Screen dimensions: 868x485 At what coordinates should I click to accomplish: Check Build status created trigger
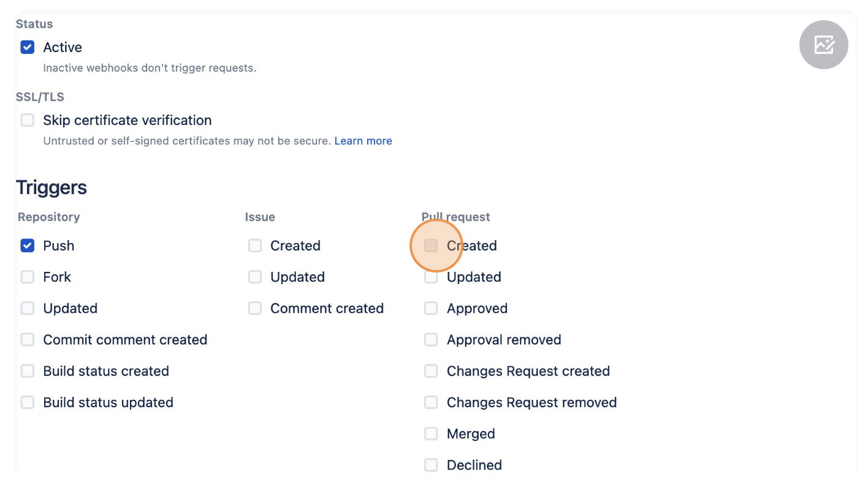[28, 370]
